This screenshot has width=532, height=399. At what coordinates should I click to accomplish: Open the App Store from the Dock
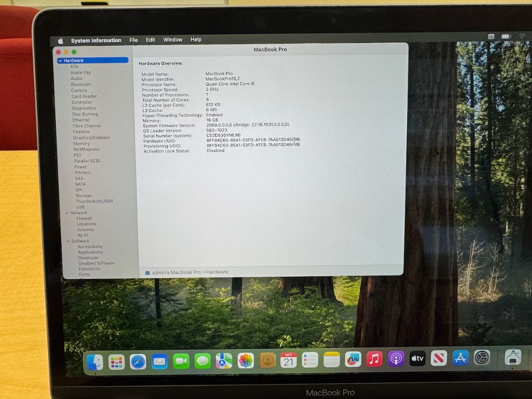point(460,358)
